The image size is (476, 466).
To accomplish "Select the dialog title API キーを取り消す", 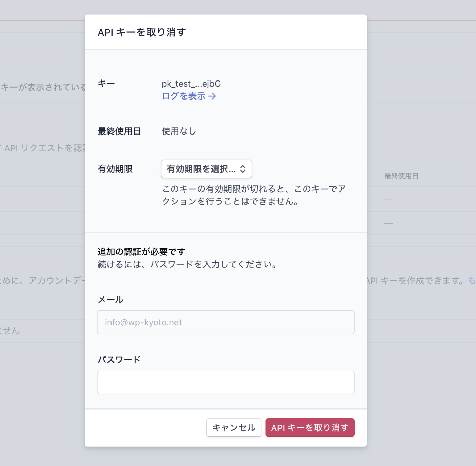I will [142, 32].
